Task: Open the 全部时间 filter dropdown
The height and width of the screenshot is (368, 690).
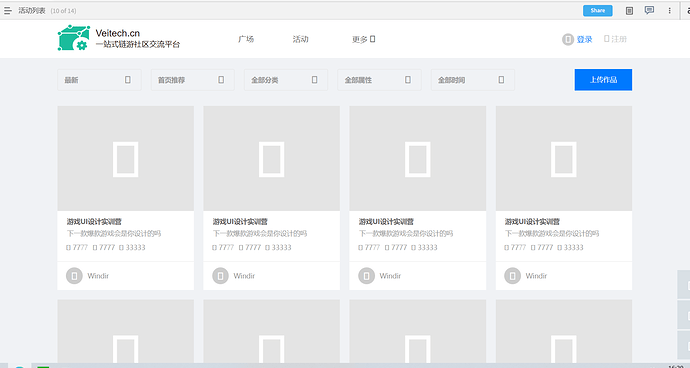Action: [473, 80]
